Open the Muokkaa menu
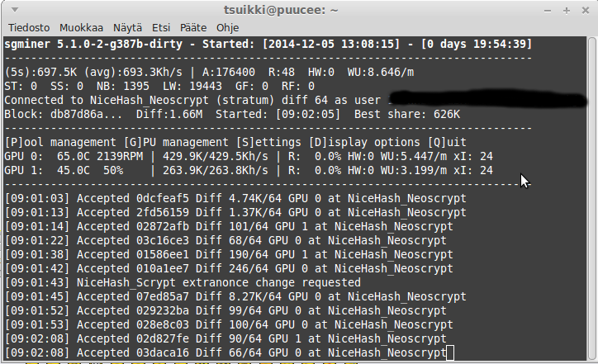Image resolution: width=598 pixels, height=364 pixels. point(81,28)
